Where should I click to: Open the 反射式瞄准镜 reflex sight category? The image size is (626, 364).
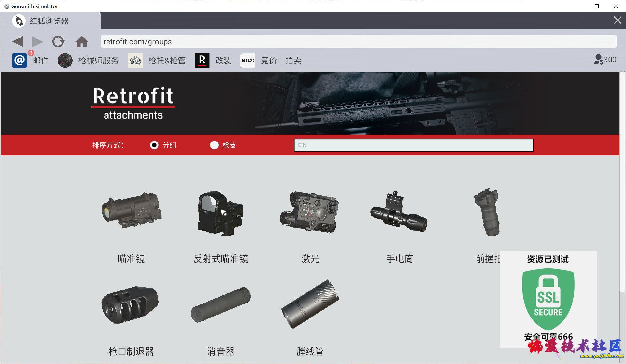(221, 213)
